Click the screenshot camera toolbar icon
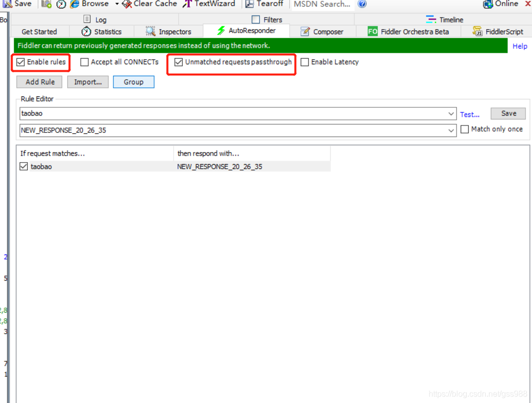Screen dimensions: 532x403 pos(46,4)
